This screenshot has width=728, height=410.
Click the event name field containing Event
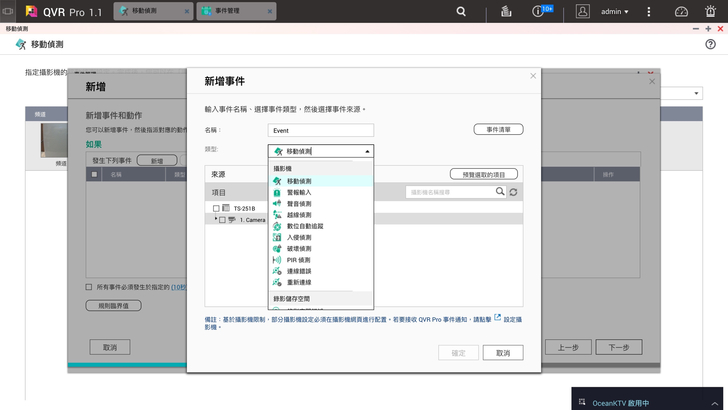pyautogui.click(x=320, y=130)
